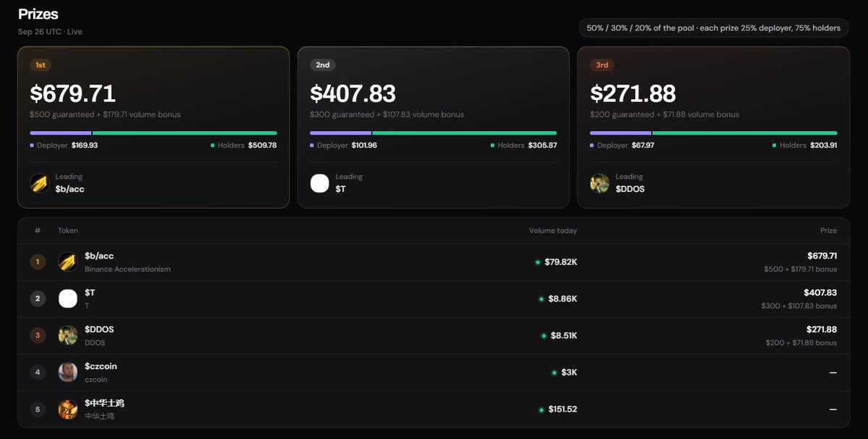The image size is (868, 439).
Task: Click 'Deployer $67.97' in 3rd card
Action: pyautogui.click(x=622, y=145)
